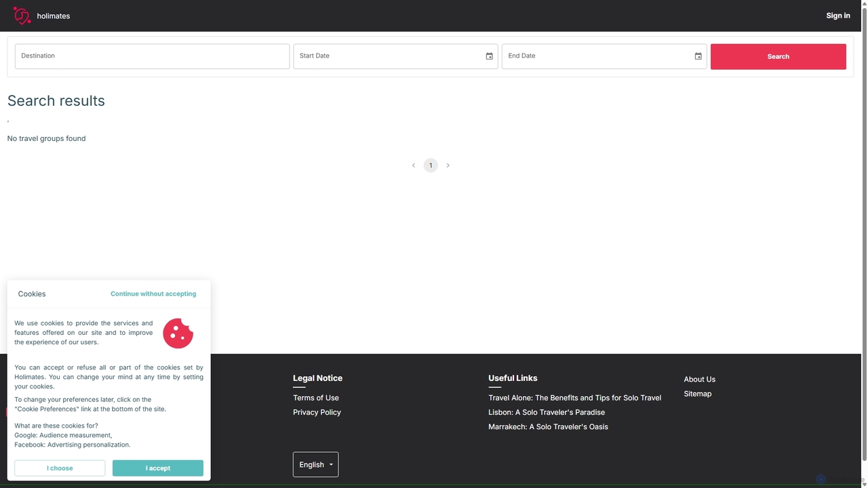Viewport: 868px width, 488px height.
Task: Open Terms of Use link
Action: point(316,398)
